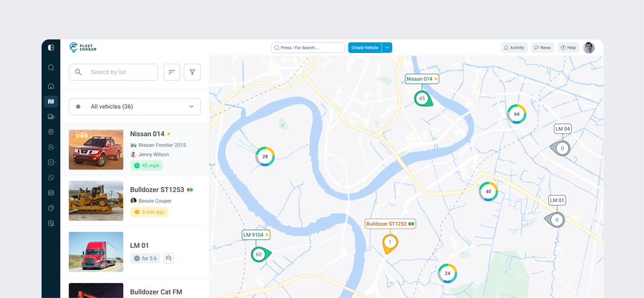Image resolution: width=644 pixels, height=298 pixels.
Task: Open the stacked cards icon in sidebar
Action: pos(51,178)
